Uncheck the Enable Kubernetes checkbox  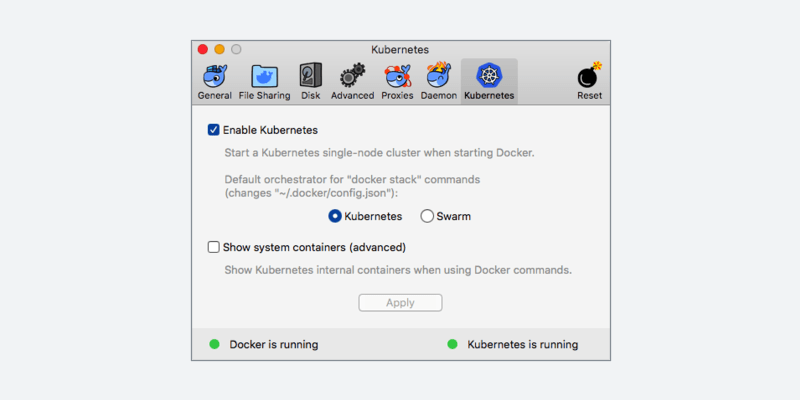tap(213, 130)
